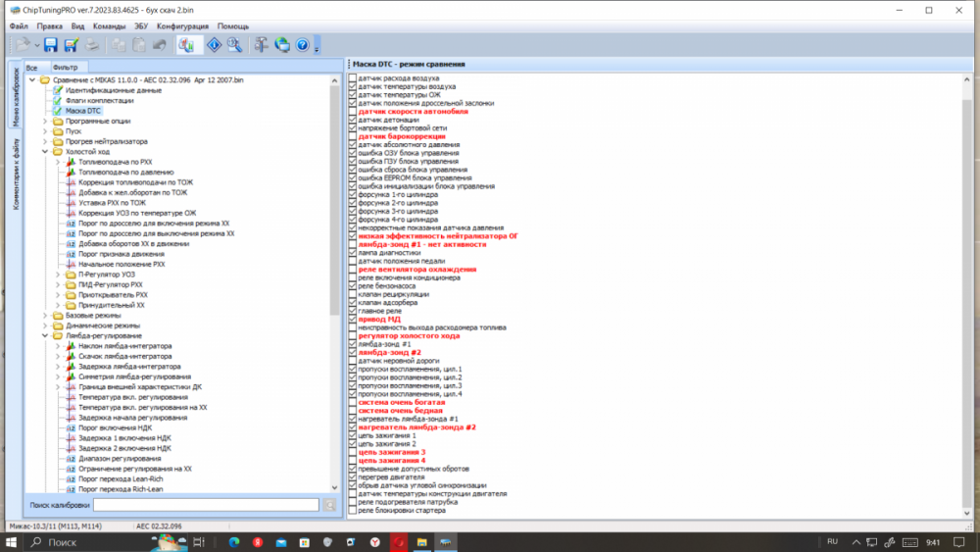Toggle 'реле блокировки стартера' checkbox

(x=353, y=510)
